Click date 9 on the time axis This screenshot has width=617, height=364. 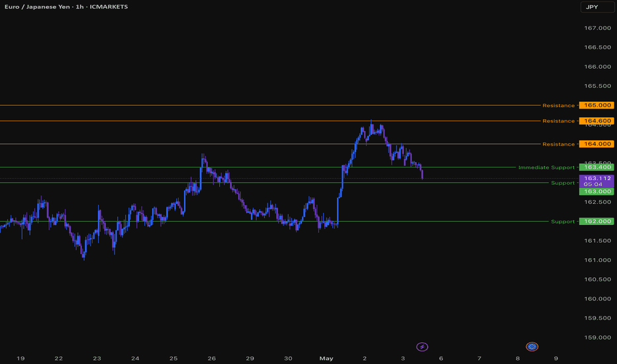pos(556,359)
